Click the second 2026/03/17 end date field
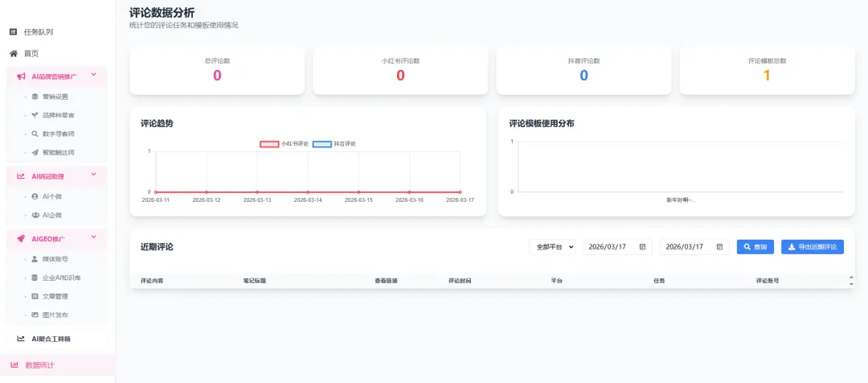This screenshot has height=383, width=868. [x=694, y=247]
